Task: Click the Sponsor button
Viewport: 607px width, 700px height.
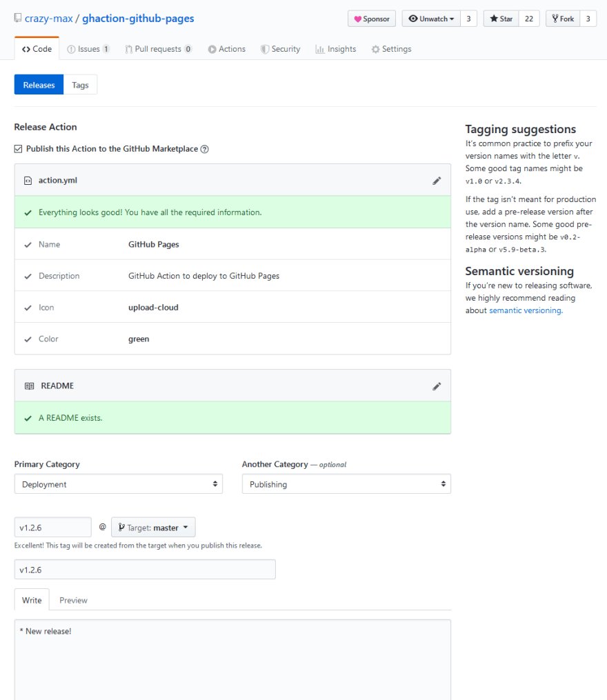Action: pyautogui.click(x=372, y=19)
